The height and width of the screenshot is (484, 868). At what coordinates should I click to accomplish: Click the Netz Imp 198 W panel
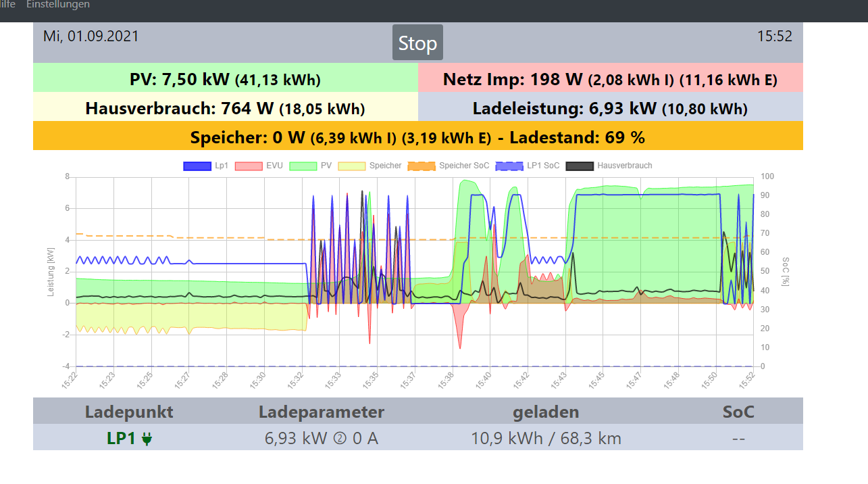point(610,80)
